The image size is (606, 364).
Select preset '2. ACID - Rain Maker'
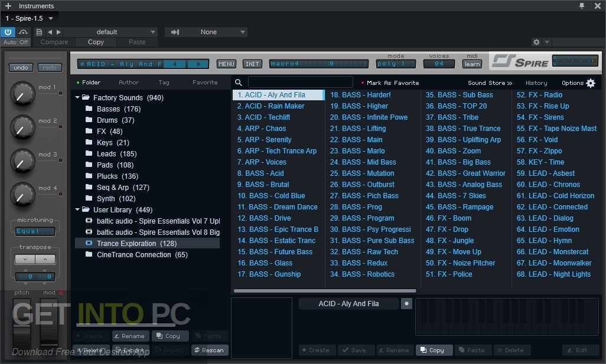tap(271, 106)
